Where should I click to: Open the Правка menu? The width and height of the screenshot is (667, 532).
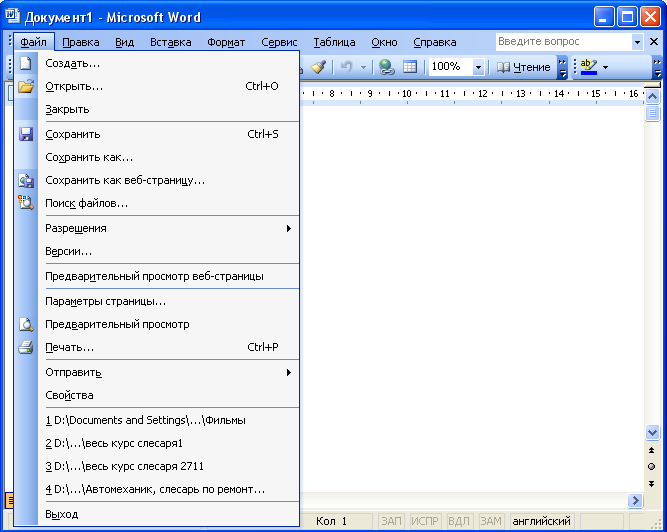point(81,42)
